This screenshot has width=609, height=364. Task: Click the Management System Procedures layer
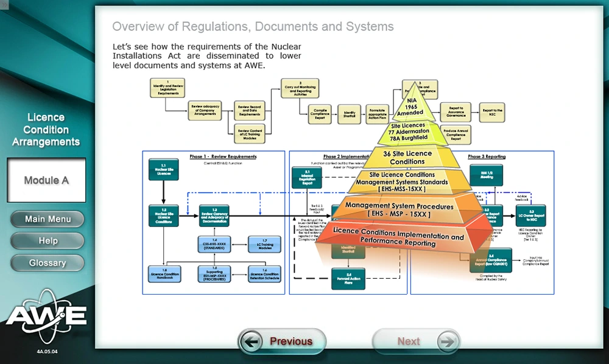399,210
